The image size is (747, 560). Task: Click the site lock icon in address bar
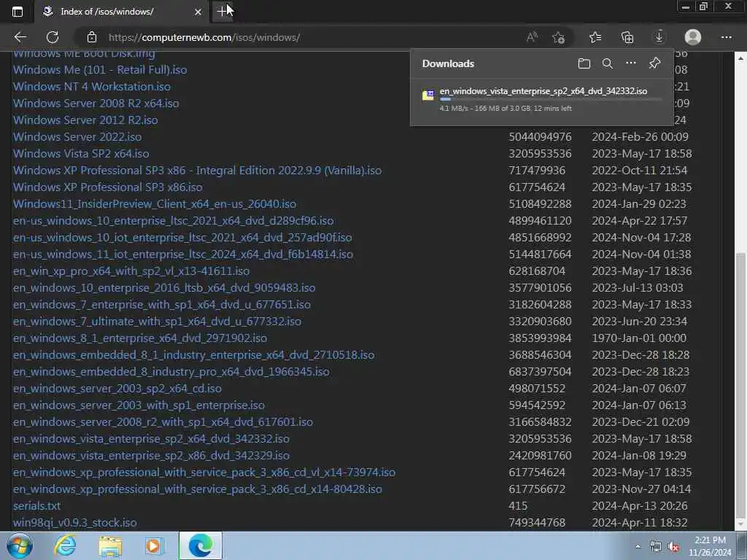pyautogui.click(x=92, y=37)
